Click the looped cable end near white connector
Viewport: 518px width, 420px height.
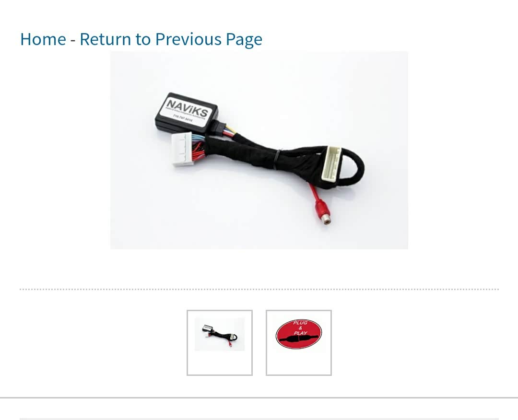(x=353, y=168)
